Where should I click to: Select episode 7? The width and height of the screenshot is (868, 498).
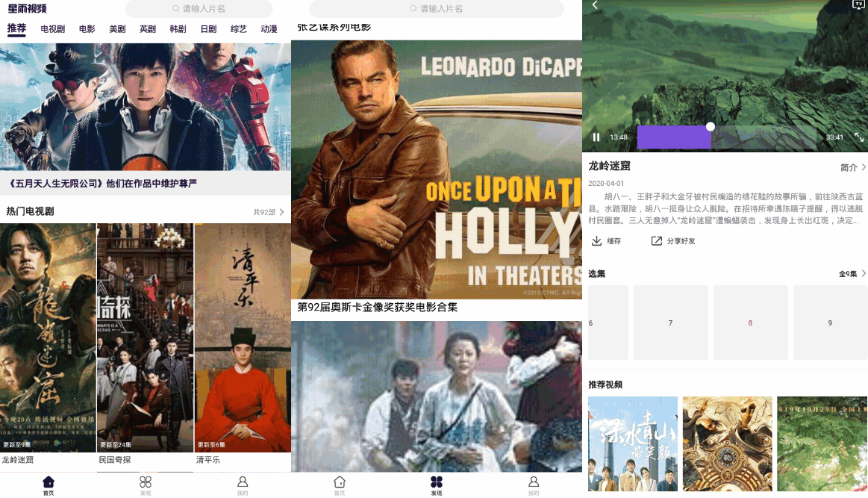pos(670,323)
